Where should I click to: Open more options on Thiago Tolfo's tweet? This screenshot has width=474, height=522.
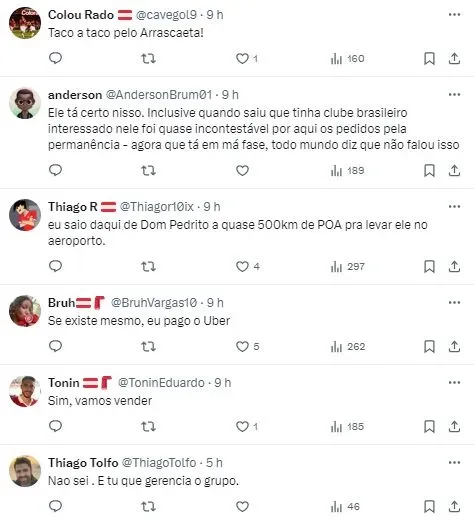coord(454,463)
